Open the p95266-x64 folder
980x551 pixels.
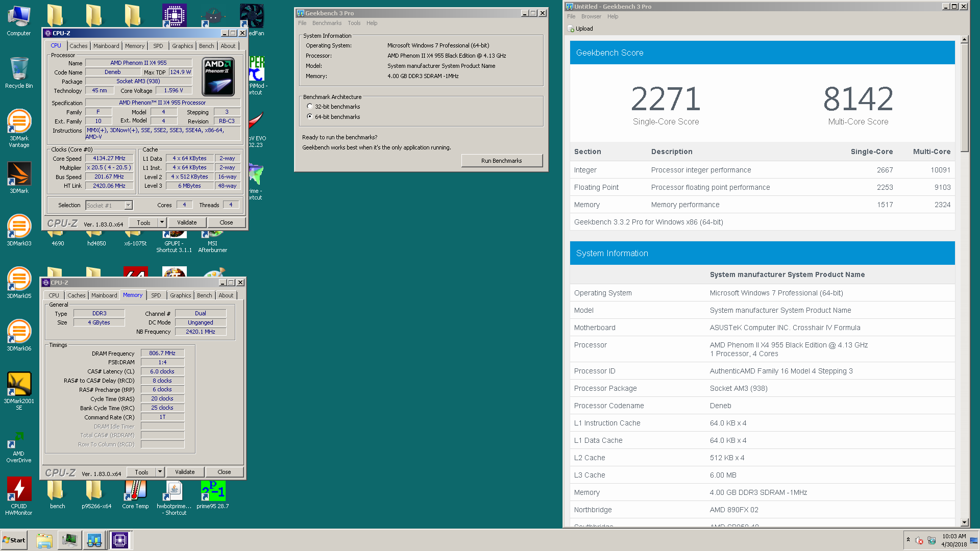coord(96,494)
